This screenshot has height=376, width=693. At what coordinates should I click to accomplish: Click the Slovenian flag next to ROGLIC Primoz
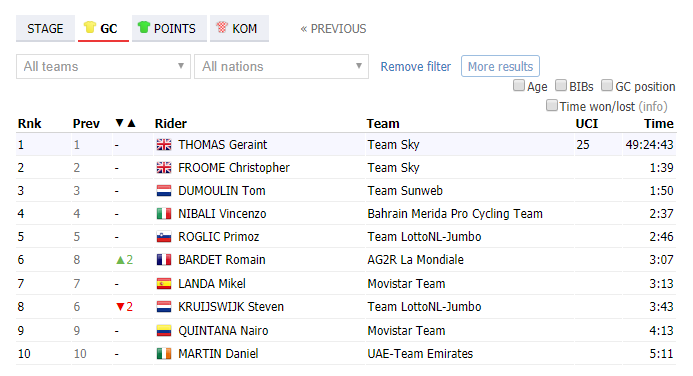point(164,237)
